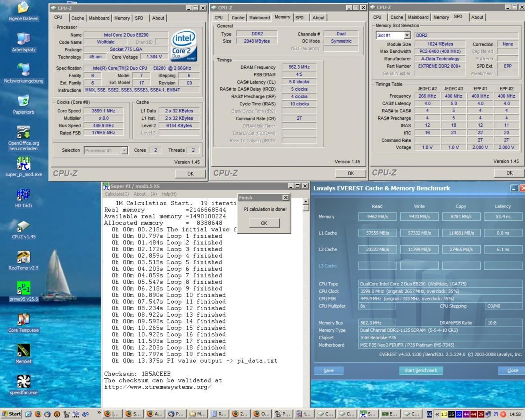Open the Help(H) menu in Super PI
525x420 pixels.
169,194
